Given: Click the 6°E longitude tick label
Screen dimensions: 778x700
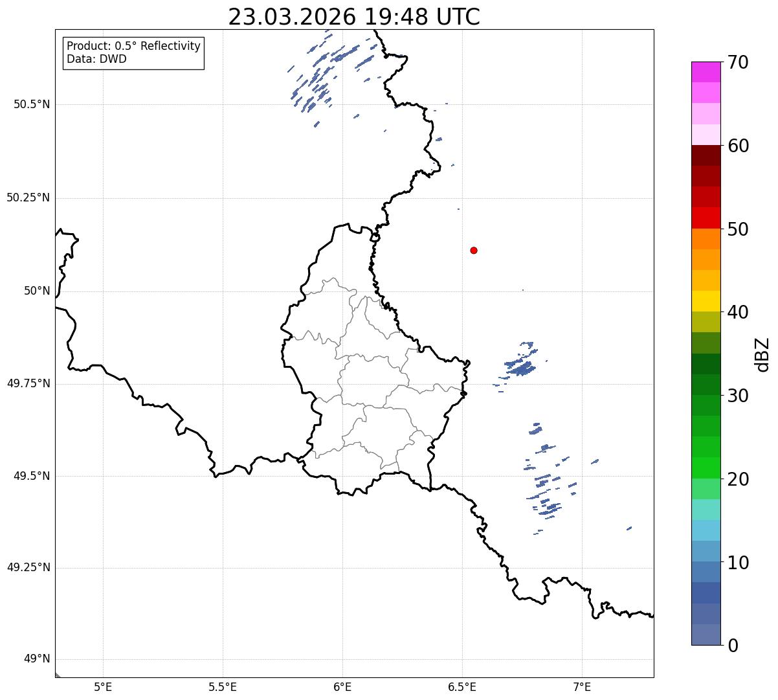Looking at the screenshot, I should [x=342, y=687].
